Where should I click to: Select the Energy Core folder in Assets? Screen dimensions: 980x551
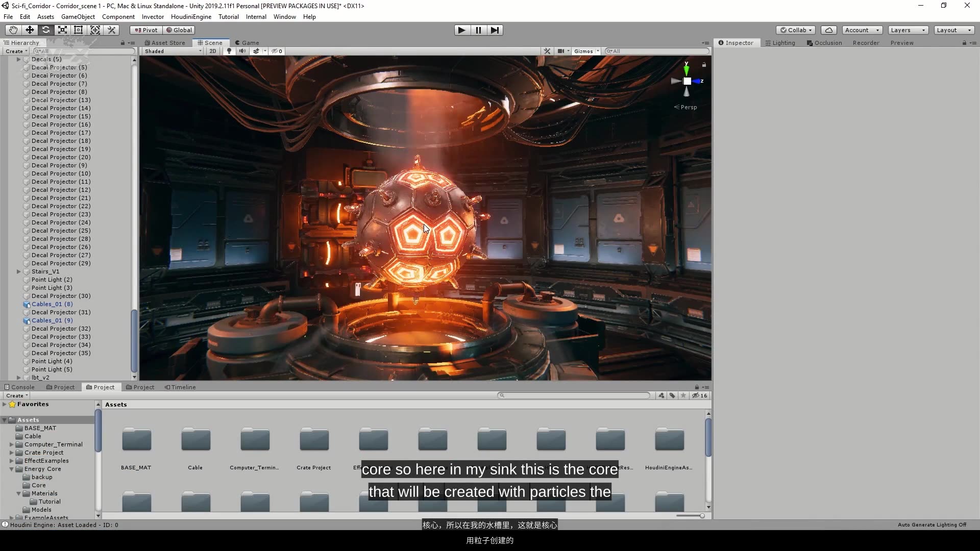tap(42, 468)
